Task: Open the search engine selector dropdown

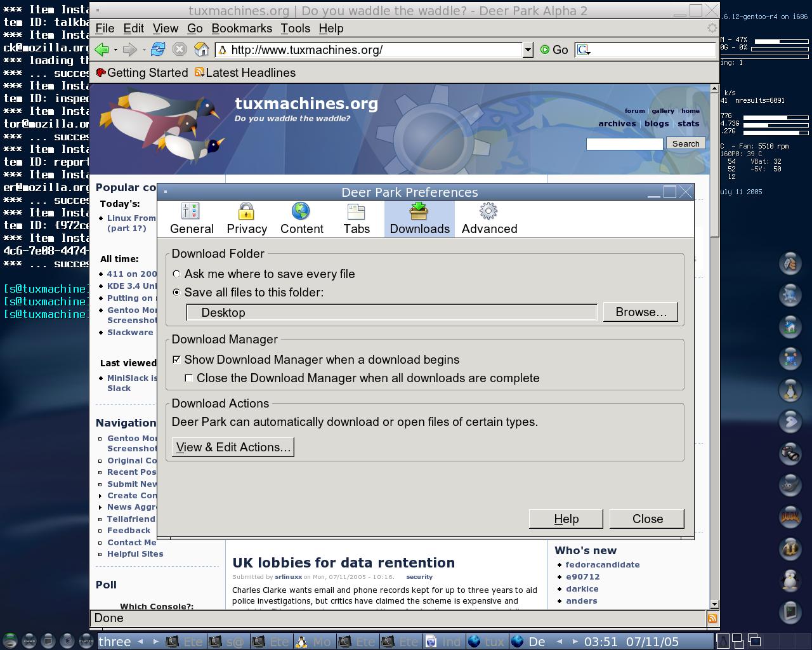Action: coord(584,50)
